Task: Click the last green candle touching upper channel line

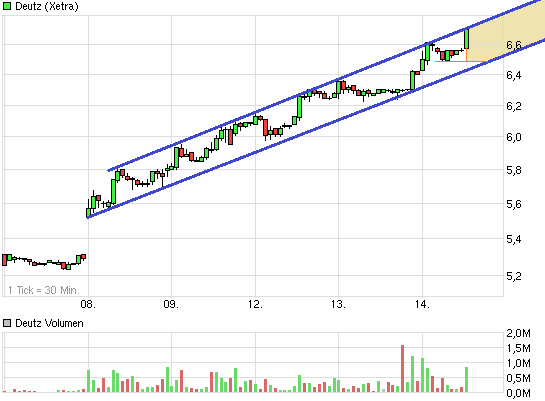Action: coord(466,39)
